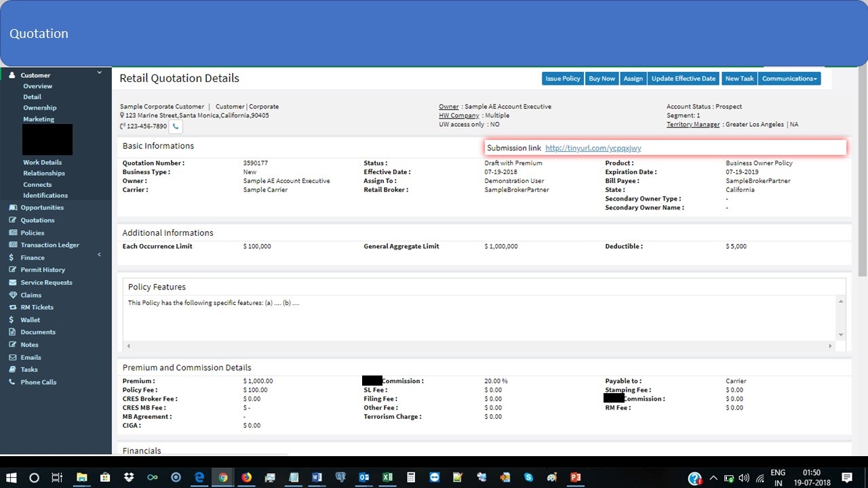Click the Claims diamond icon in sidebar

click(12, 296)
